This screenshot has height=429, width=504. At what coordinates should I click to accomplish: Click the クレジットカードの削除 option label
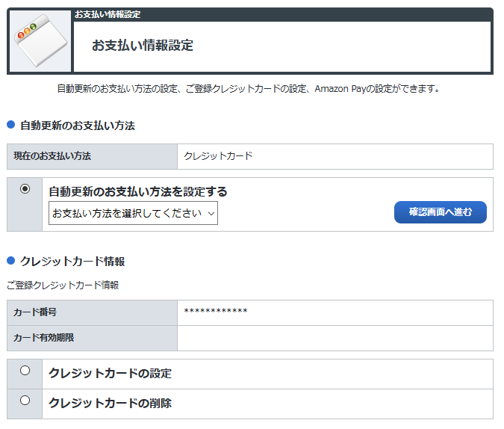(110, 404)
